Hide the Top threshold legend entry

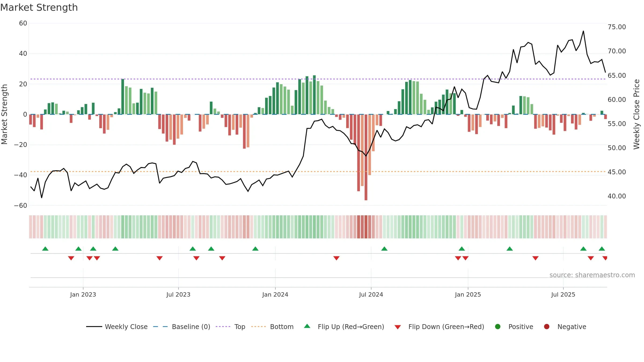(230, 327)
